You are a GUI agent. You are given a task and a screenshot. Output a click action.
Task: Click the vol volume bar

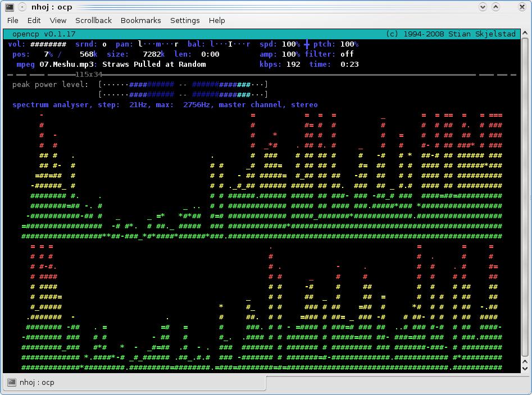pyautogui.click(x=48, y=44)
